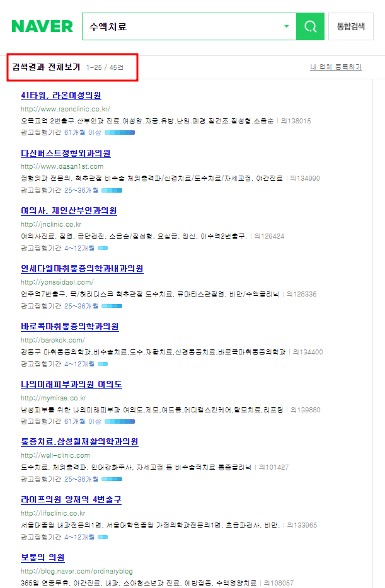Click the jnclinic.co.kr URL
Viewport: 385px width, 588px height.
[51, 224]
